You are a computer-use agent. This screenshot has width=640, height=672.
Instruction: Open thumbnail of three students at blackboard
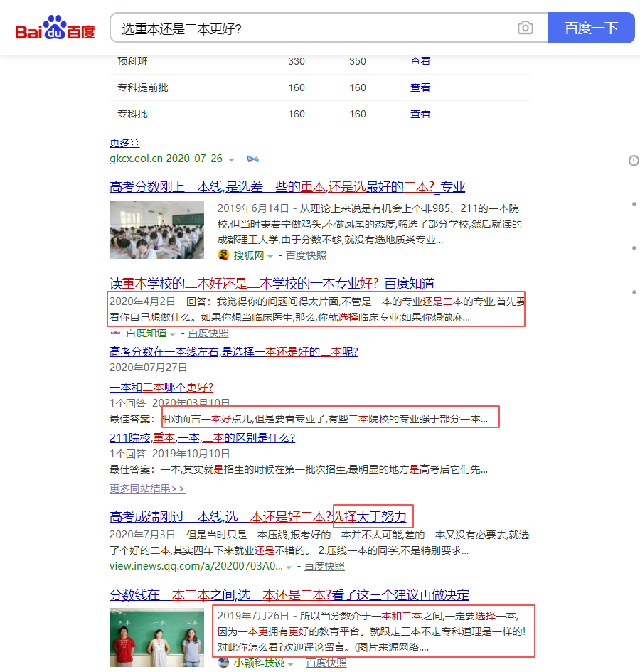(157, 637)
